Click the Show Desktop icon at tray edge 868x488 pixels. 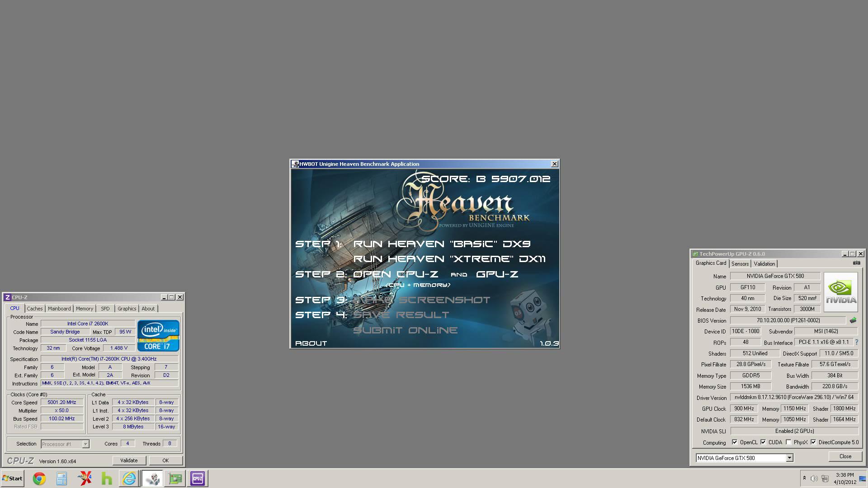pyautogui.click(x=863, y=479)
